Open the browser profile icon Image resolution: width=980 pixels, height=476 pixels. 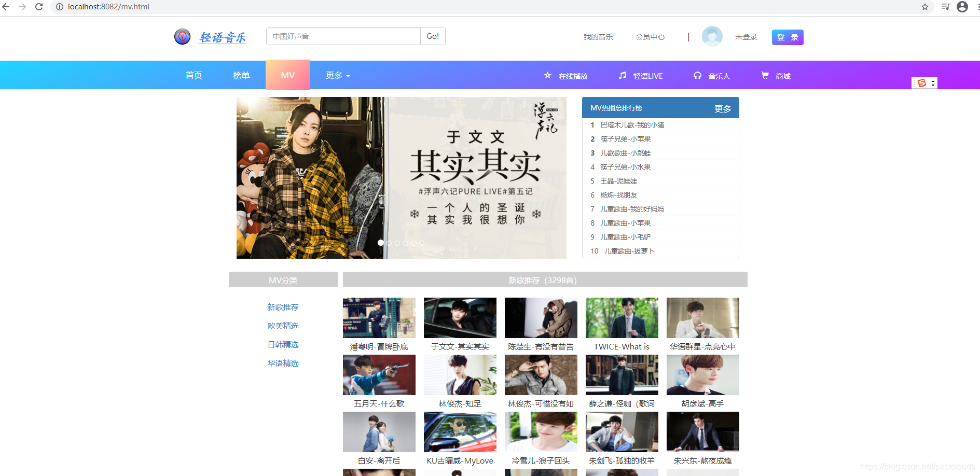tap(962, 7)
